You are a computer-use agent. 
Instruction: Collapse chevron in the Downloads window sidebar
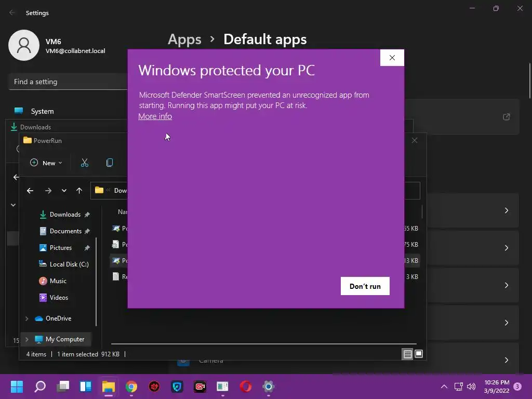point(13,205)
